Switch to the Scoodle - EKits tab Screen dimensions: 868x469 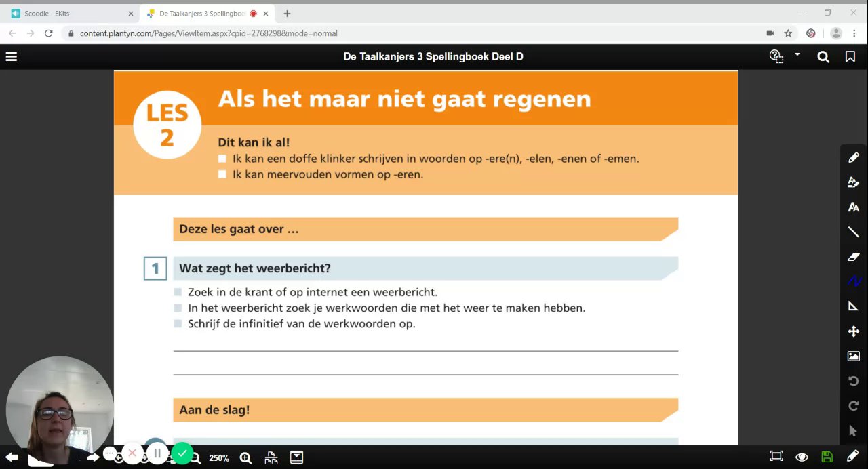[71, 14]
